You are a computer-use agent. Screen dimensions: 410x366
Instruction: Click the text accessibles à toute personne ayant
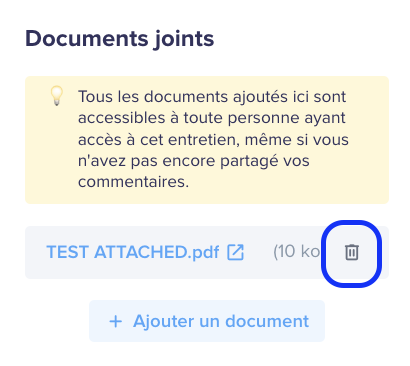coord(212,118)
